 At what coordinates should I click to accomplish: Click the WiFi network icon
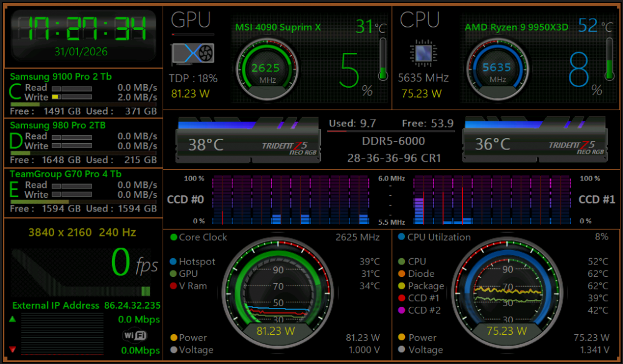pos(135,336)
